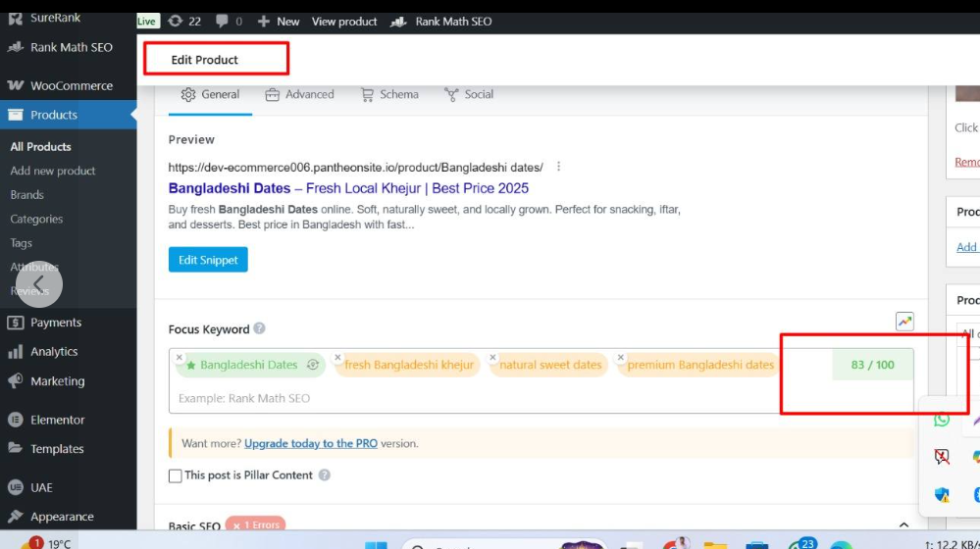Remove the 'natural sweet dates' keyword

point(493,358)
